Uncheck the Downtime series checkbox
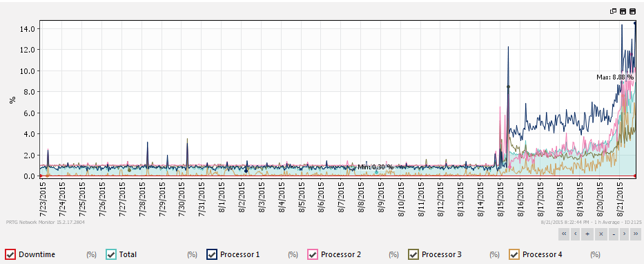This screenshot has width=644, height=264. point(10,254)
